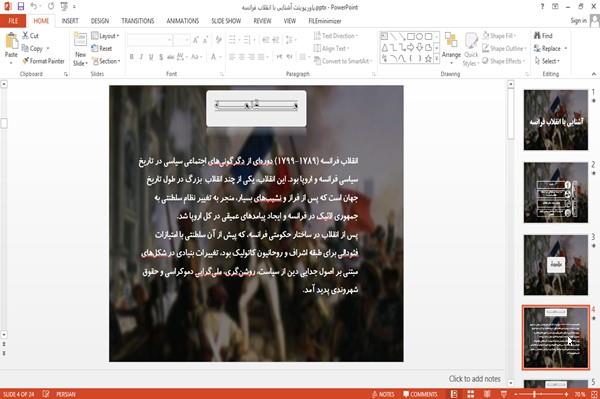The height and width of the screenshot is (399, 600).
Task: Click Select in Editing group
Action: pyautogui.click(x=547, y=61)
